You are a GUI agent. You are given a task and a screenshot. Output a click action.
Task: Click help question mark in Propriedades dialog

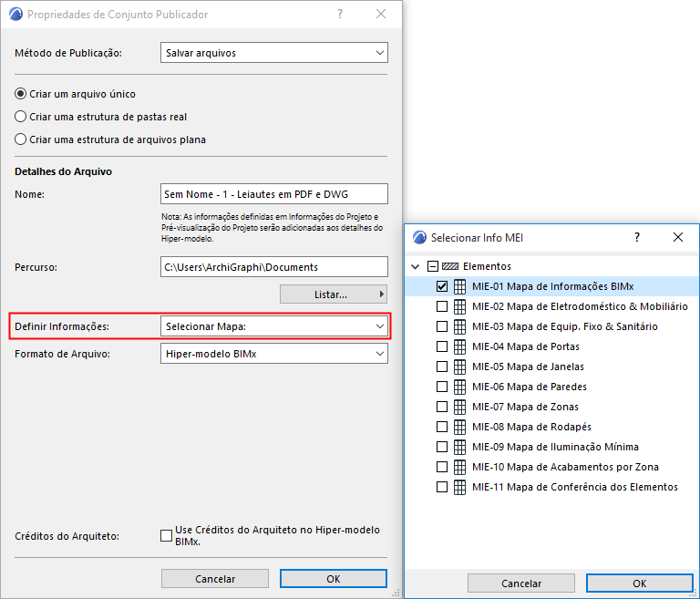point(340,15)
